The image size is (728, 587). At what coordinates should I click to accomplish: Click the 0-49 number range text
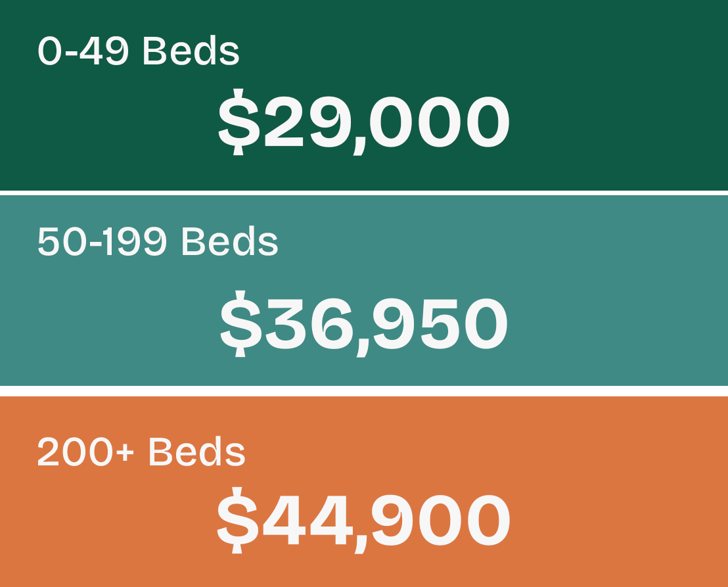click(x=83, y=51)
